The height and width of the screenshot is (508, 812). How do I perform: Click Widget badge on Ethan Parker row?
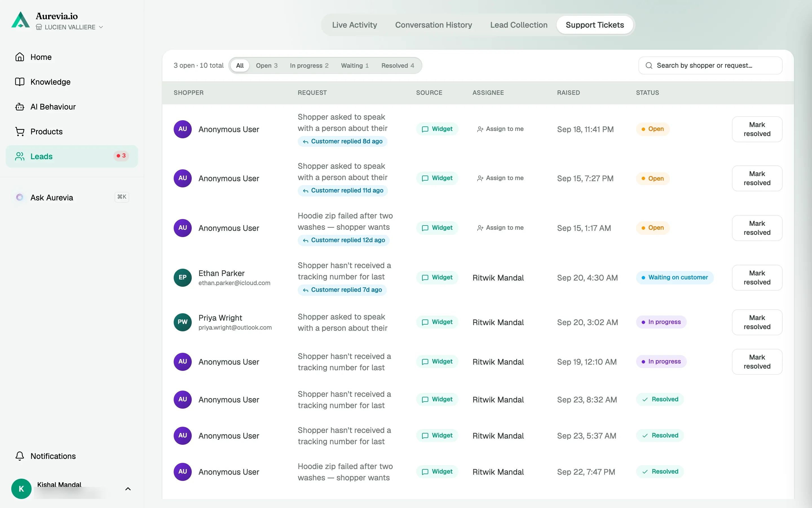coord(437,277)
